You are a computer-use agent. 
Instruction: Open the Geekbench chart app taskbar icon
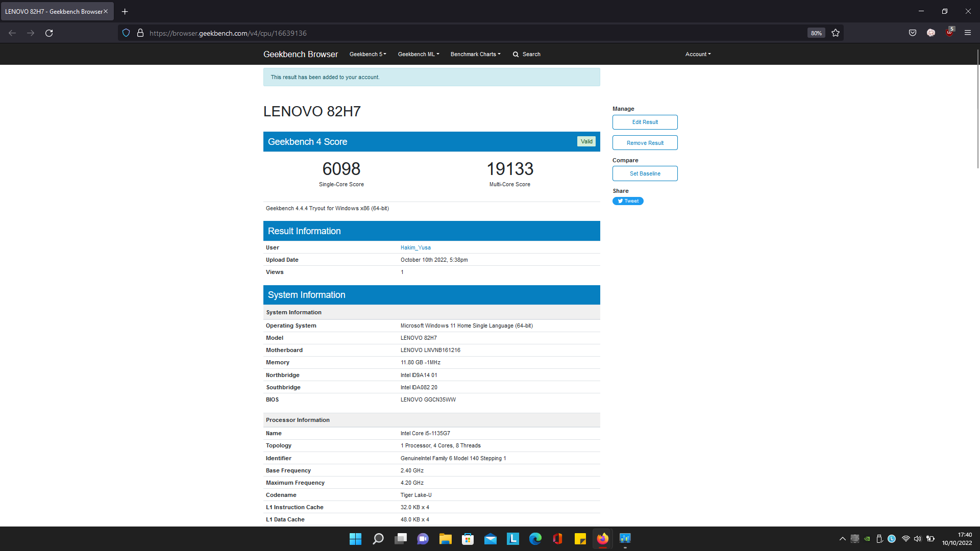coord(625,539)
